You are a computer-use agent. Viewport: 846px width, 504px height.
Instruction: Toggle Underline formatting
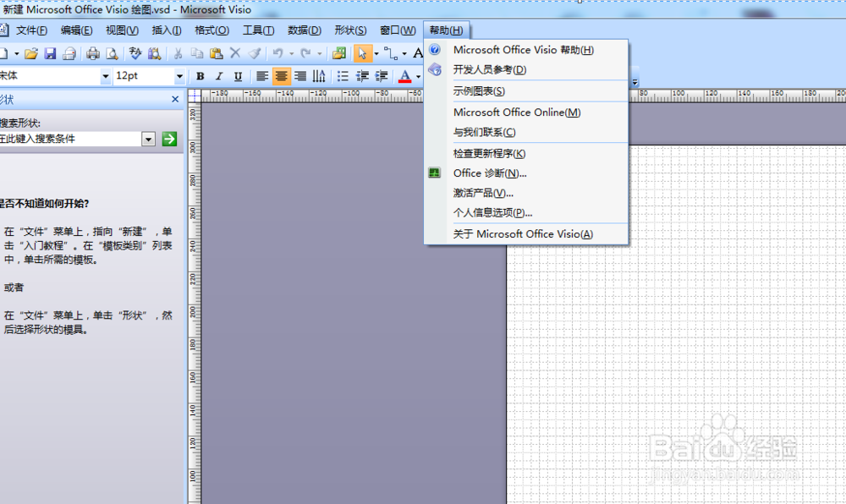(238, 76)
